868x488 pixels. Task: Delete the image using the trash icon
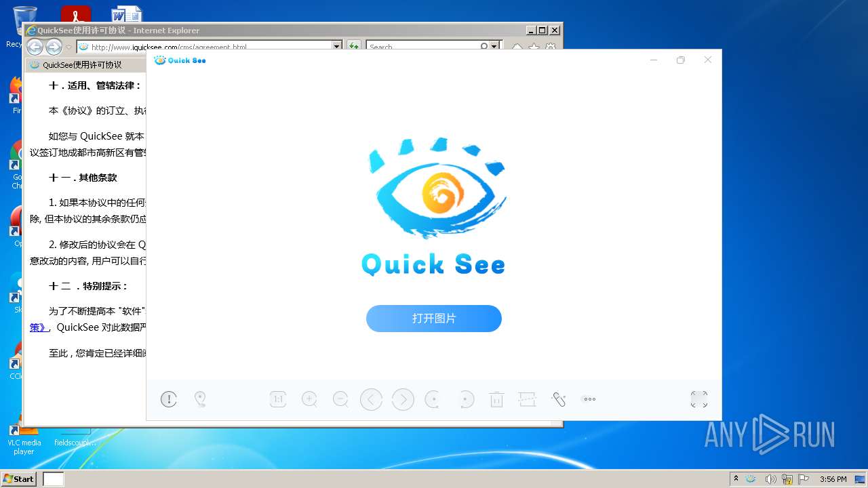496,400
